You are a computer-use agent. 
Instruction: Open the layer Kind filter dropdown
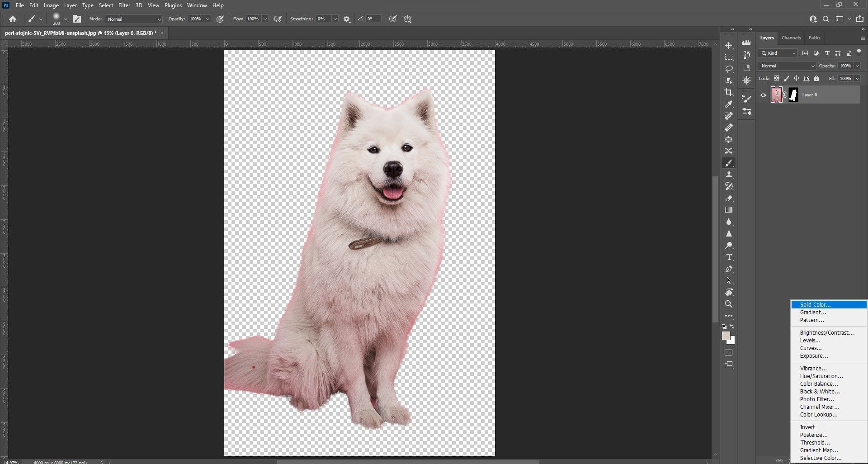pyautogui.click(x=778, y=53)
